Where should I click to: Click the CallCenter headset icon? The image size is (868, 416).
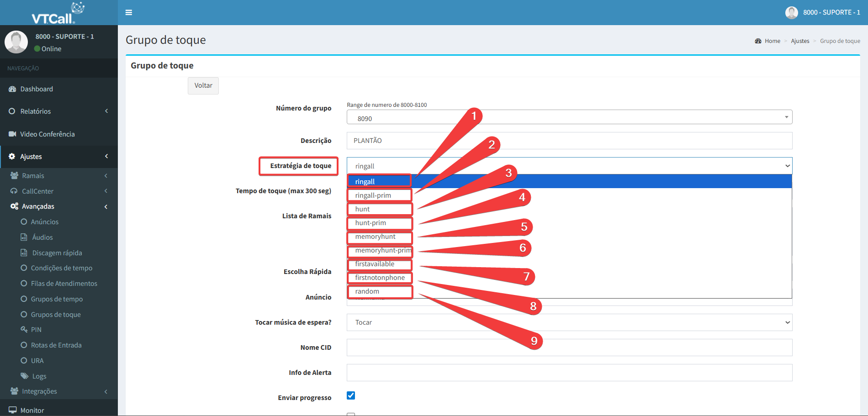[x=14, y=191]
